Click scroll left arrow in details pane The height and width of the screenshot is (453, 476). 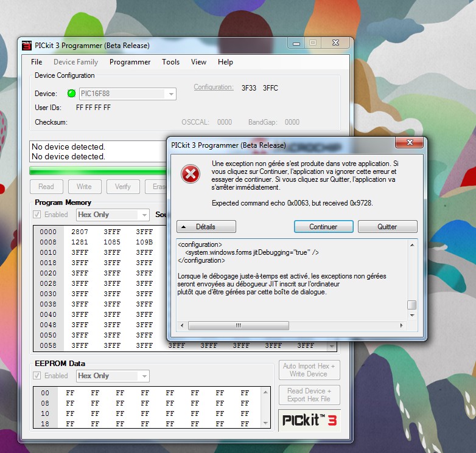(182, 325)
